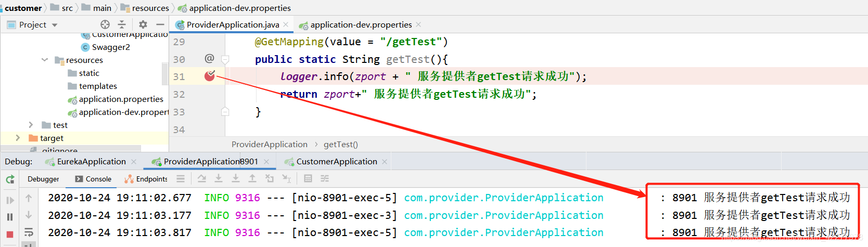Click the Step Out icon
The width and height of the screenshot is (868, 247).
tap(252, 178)
